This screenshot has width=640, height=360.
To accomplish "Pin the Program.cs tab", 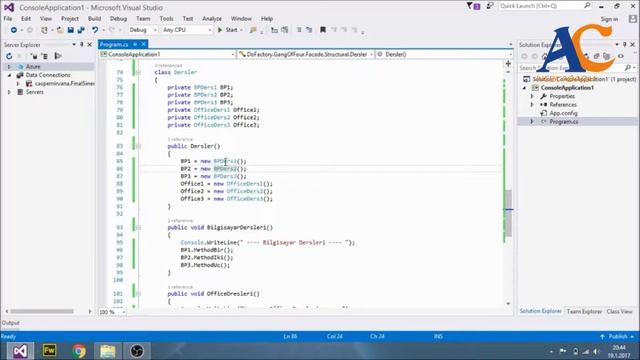I will pyautogui.click(x=135, y=44).
